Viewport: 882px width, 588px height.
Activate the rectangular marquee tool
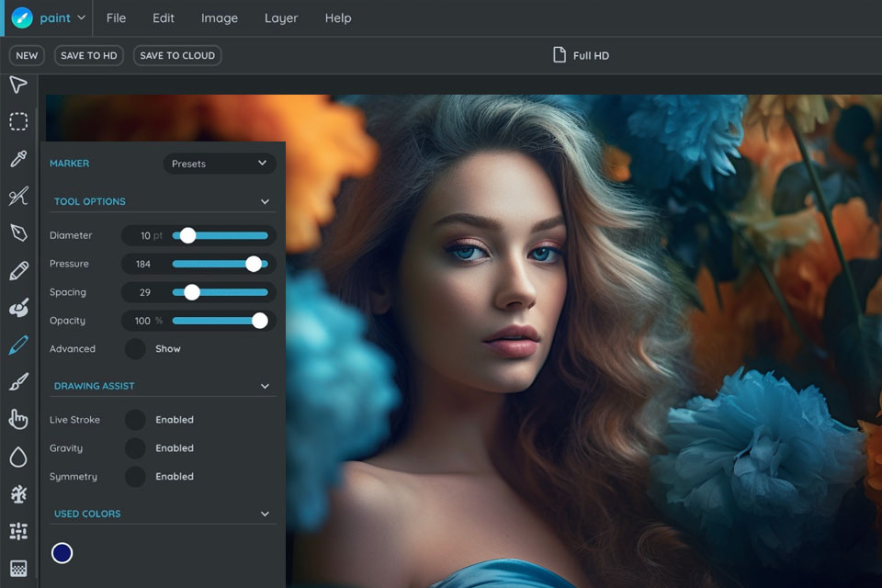coord(17,121)
